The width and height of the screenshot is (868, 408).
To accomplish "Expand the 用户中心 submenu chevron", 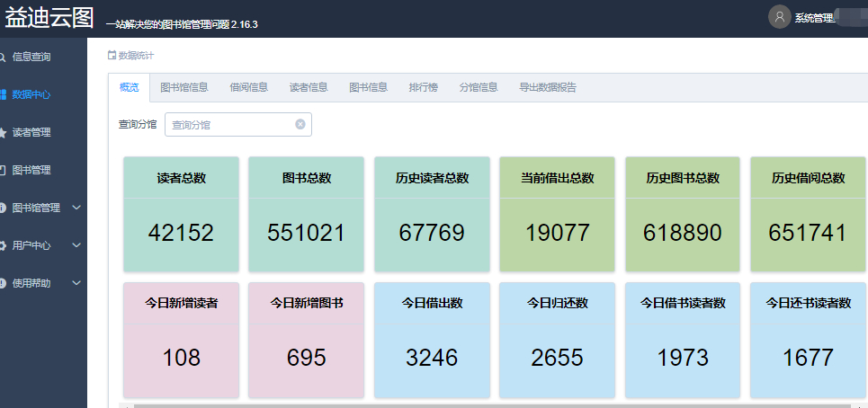I will 76,245.
